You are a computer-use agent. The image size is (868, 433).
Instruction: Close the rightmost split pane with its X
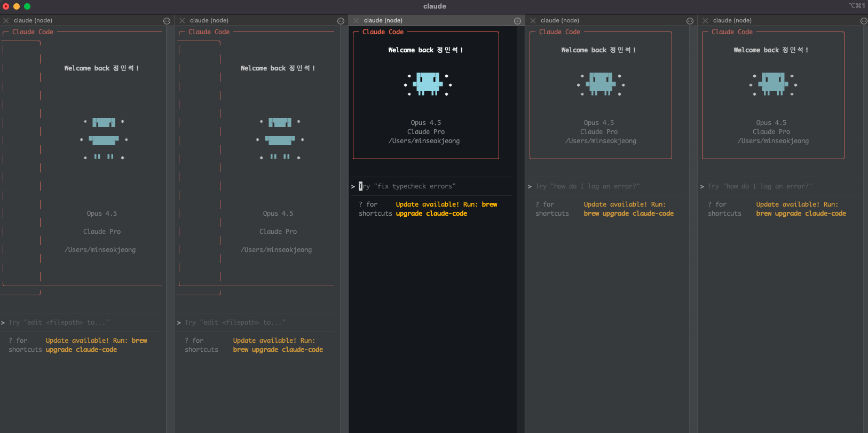pos(705,21)
